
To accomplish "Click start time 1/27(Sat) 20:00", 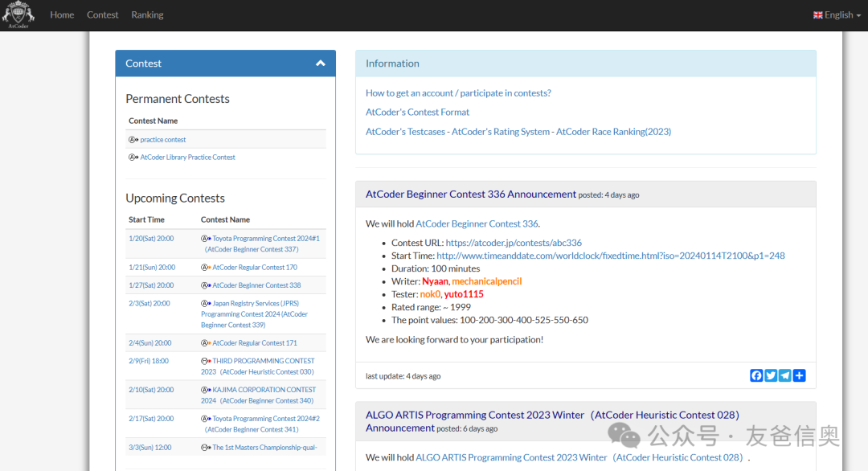I will (151, 285).
